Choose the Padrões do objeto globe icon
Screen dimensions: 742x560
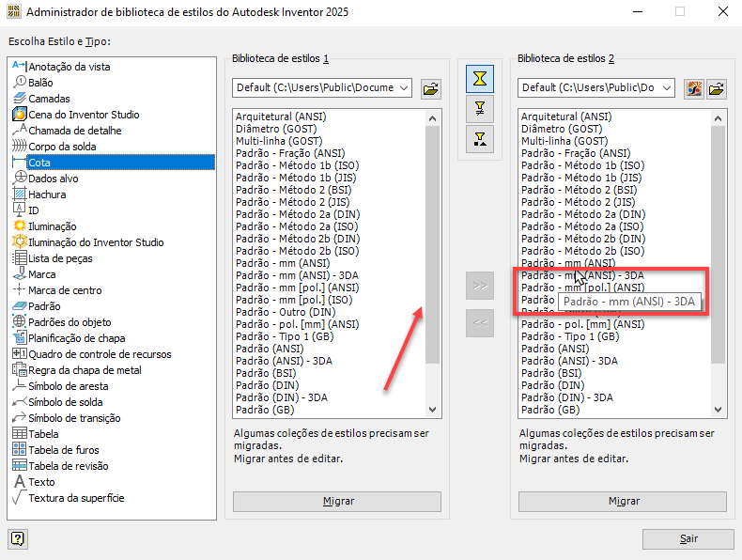20,322
